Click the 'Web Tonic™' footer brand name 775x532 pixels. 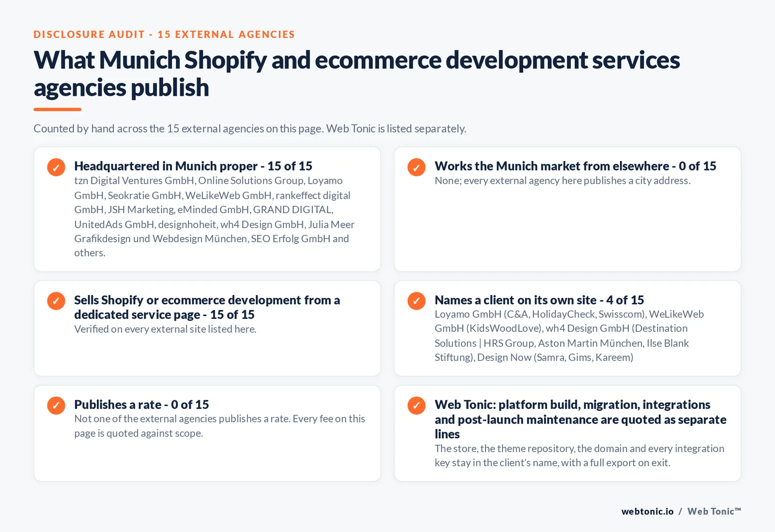714,511
